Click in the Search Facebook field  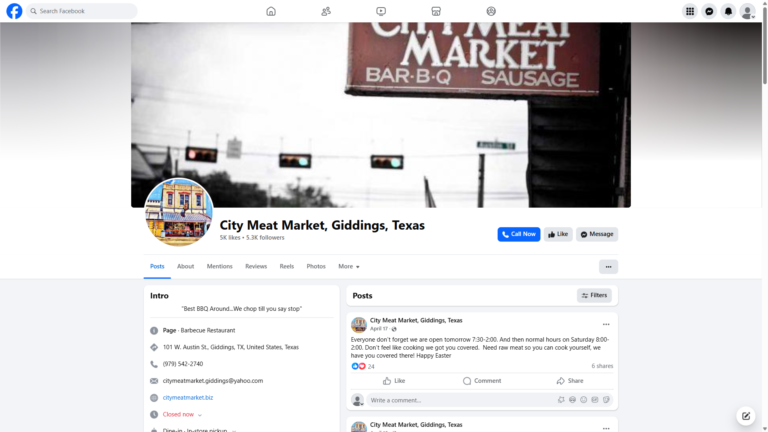coord(82,11)
